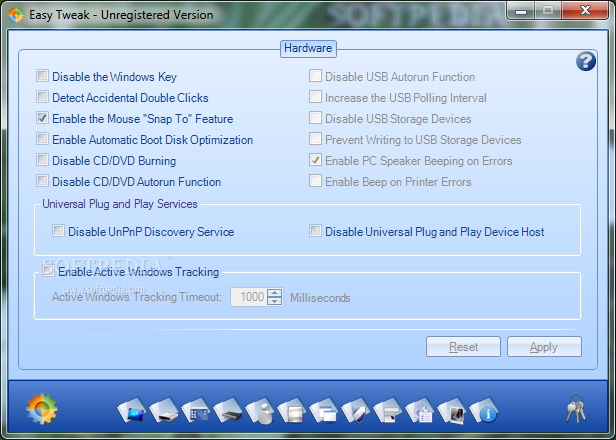Open the security shield category icon
616x440 pixels.
click(357, 411)
